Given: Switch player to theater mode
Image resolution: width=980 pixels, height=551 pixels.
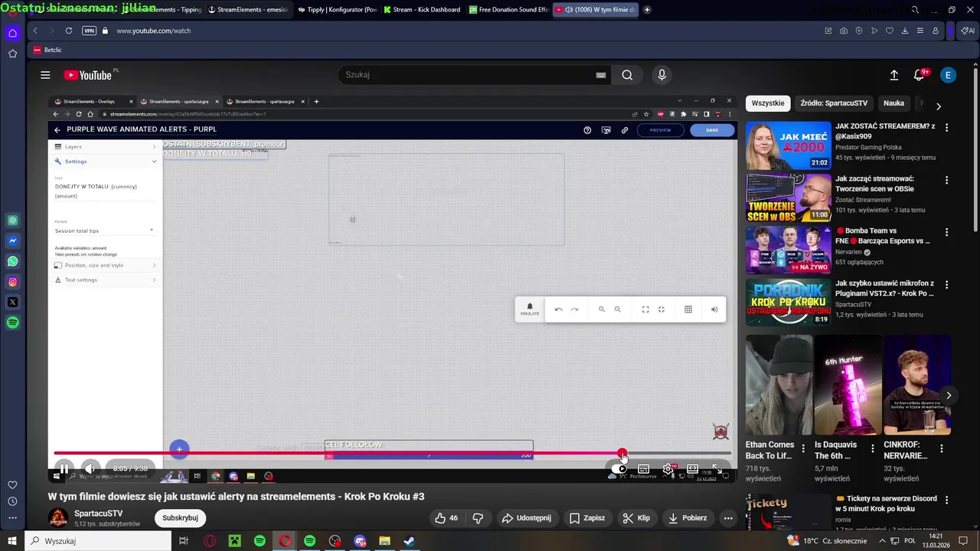Looking at the screenshot, I should (692, 469).
